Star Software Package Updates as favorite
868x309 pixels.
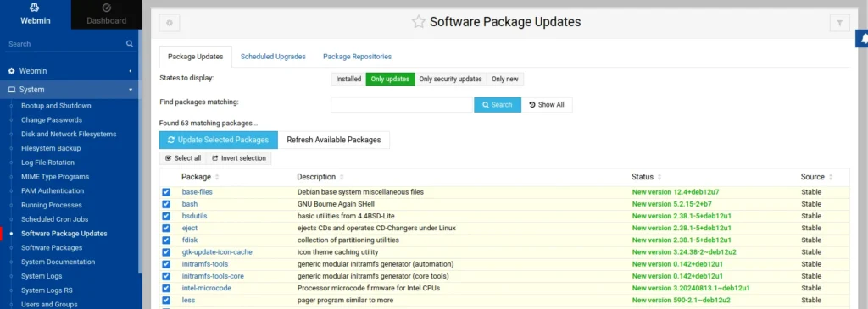419,22
